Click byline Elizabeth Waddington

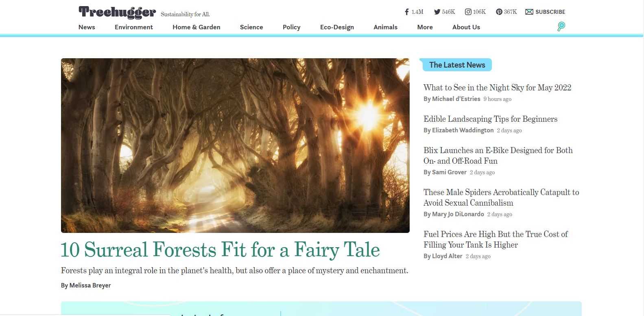pos(463,130)
